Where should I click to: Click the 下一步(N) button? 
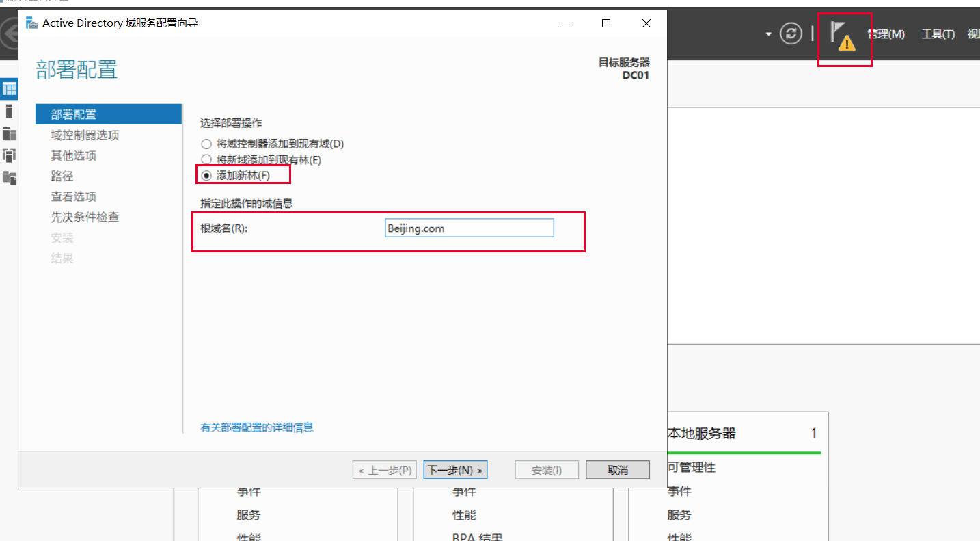(455, 470)
